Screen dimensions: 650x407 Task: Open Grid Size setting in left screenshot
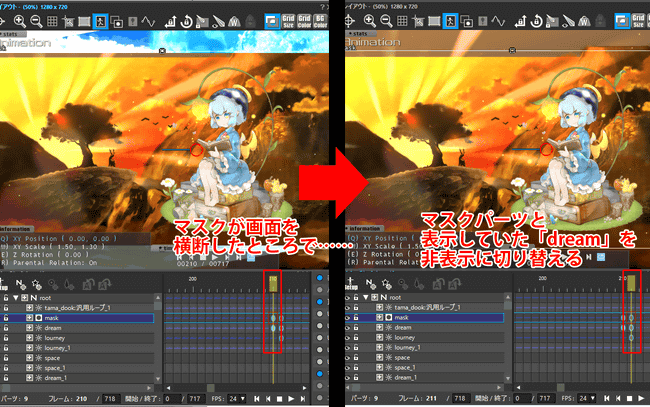tap(288, 21)
